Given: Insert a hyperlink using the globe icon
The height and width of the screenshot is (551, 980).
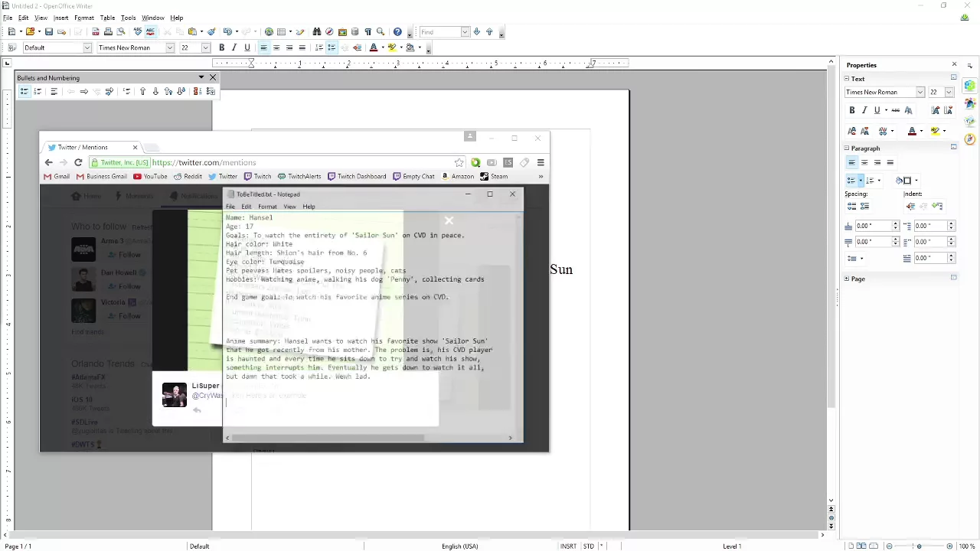Looking at the screenshot, I should [x=269, y=32].
